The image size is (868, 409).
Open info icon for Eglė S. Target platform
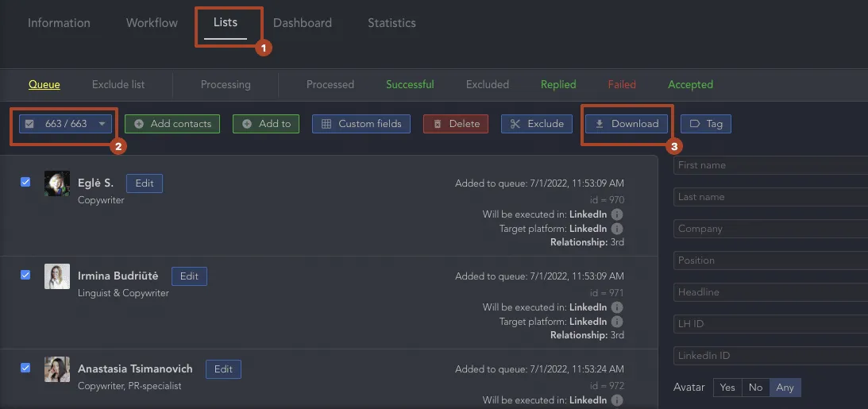coord(617,229)
